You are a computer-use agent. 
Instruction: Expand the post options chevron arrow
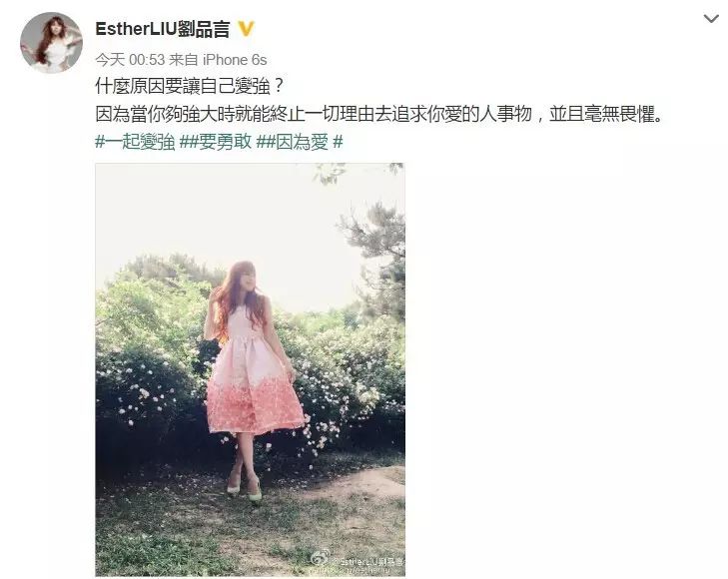(711, 19)
